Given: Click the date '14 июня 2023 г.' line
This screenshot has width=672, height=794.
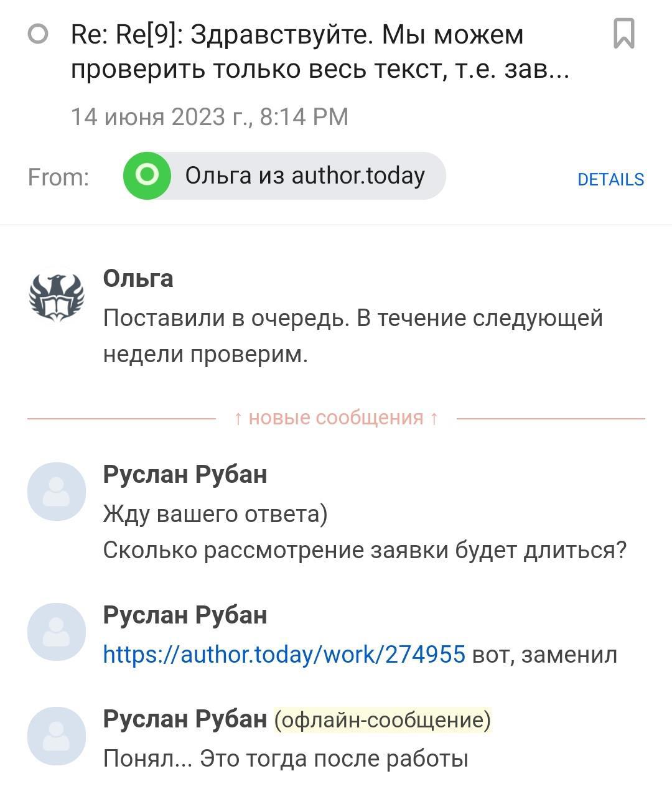Looking at the screenshot, I should (209, 117).
